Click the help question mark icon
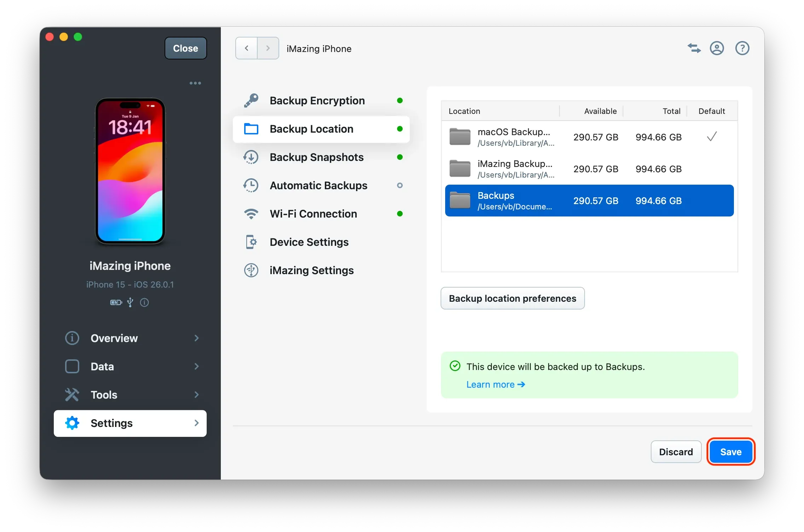Screen dimensions: 804x532 pos(742,48)
